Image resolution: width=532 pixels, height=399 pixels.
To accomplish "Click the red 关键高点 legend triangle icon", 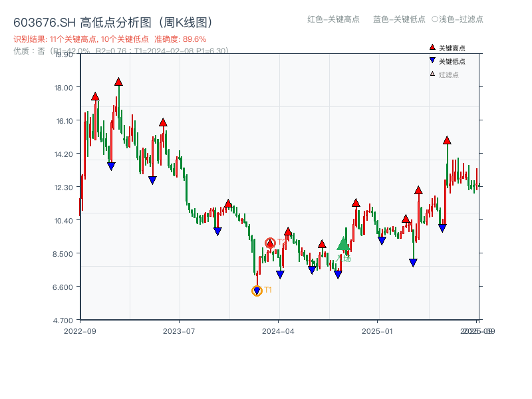I will (432, 47).
